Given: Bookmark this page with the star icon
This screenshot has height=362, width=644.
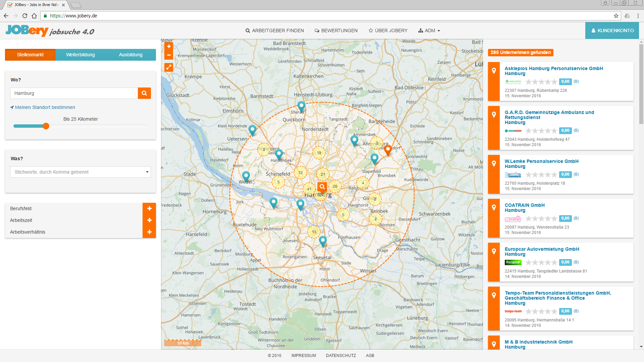Looking at the screenshot, I should (x=616, y=16).
